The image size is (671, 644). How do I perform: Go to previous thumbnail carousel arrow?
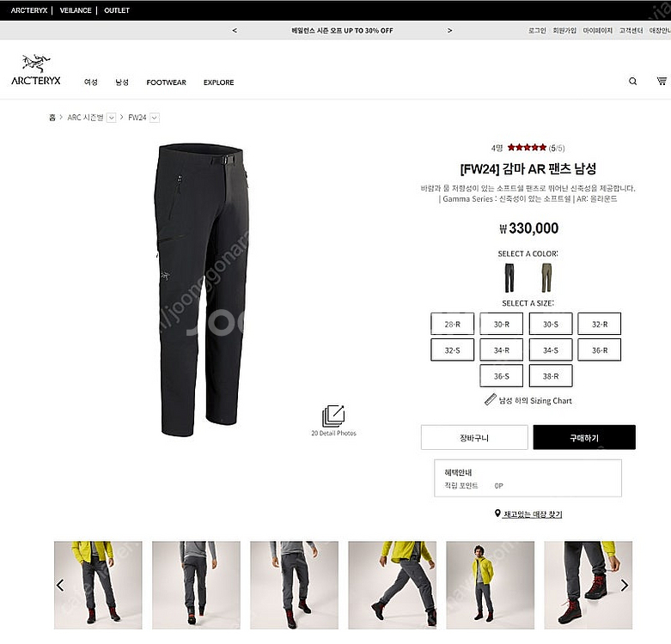tap(60, 585)
